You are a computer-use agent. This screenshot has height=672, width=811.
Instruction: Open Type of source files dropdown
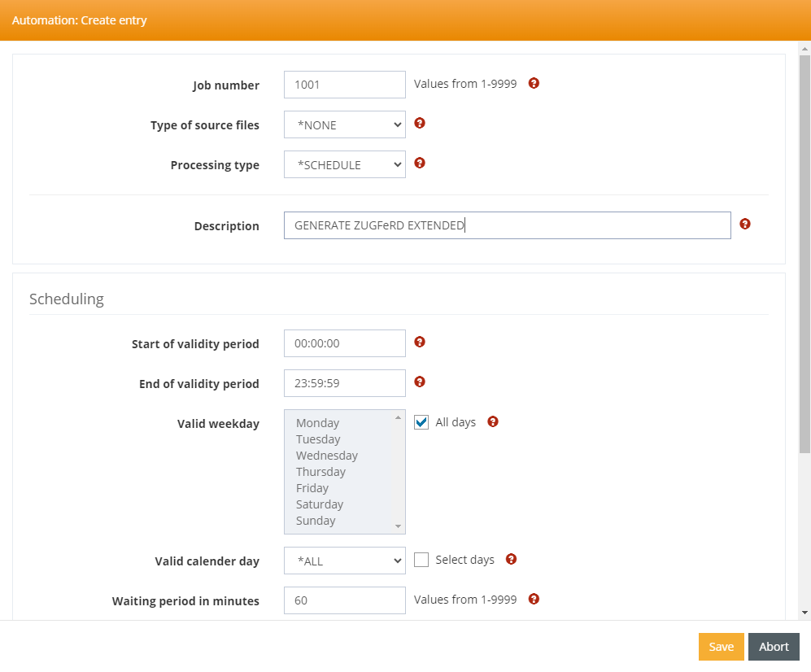click(345, 124)
